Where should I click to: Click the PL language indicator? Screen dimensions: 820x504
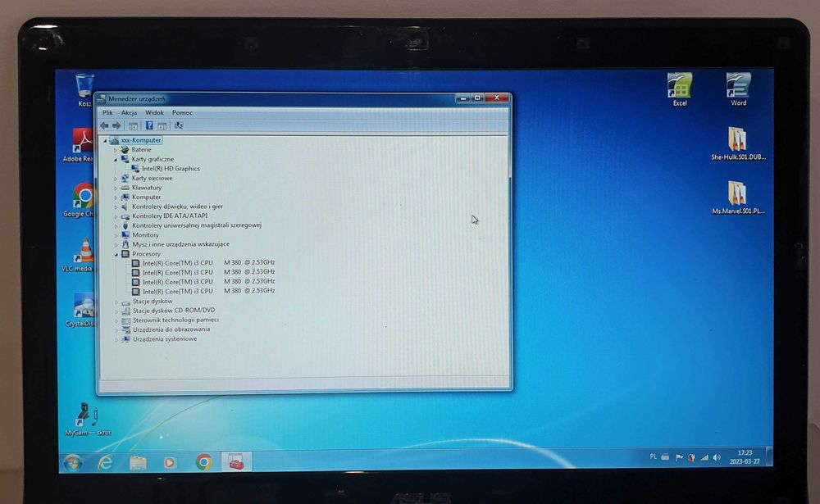[x=654, y=456]
